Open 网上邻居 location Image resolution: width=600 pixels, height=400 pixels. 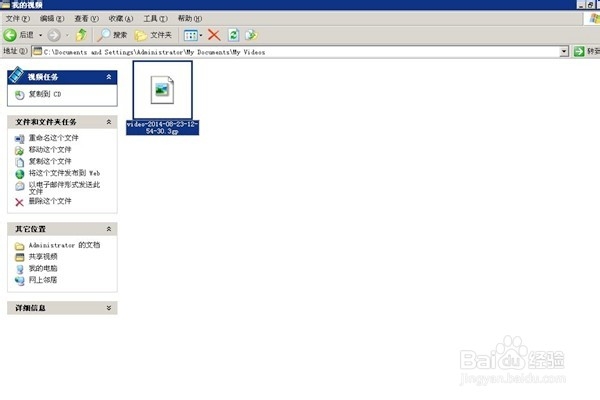[43, 280]
